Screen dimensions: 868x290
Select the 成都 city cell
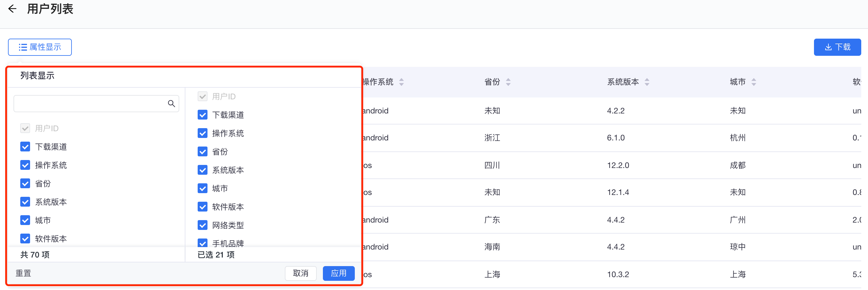pos(738,166)
